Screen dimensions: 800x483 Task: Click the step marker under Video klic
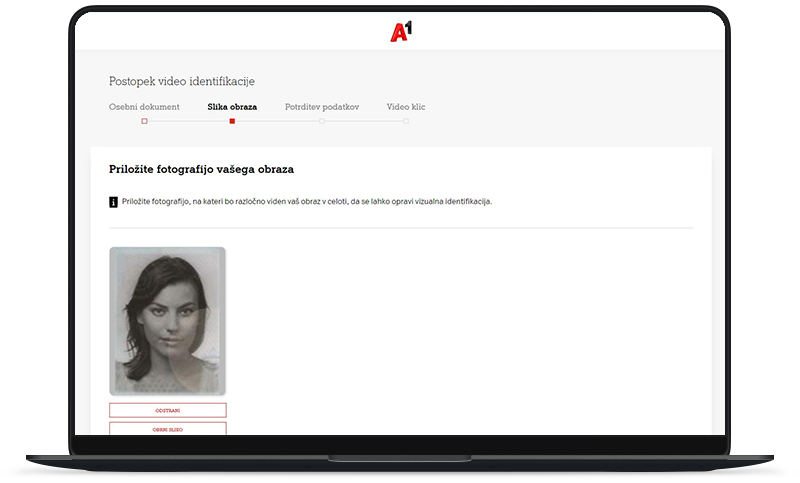coord(406,121)
